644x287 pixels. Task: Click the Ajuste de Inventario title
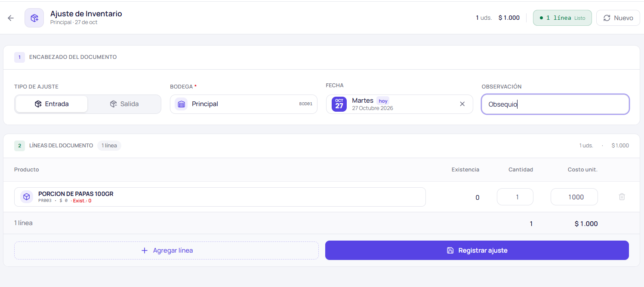coord(86,14)
